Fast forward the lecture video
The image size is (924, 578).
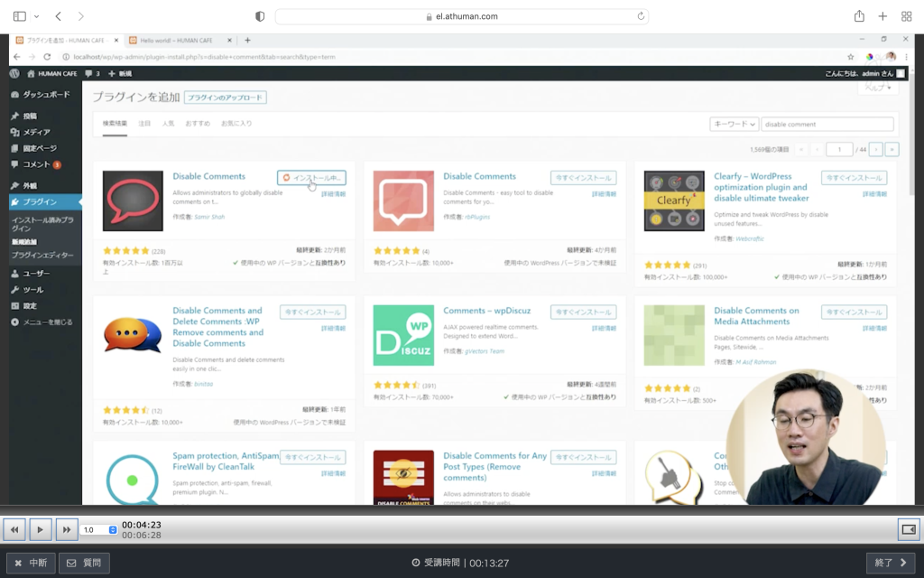[67, 529]
